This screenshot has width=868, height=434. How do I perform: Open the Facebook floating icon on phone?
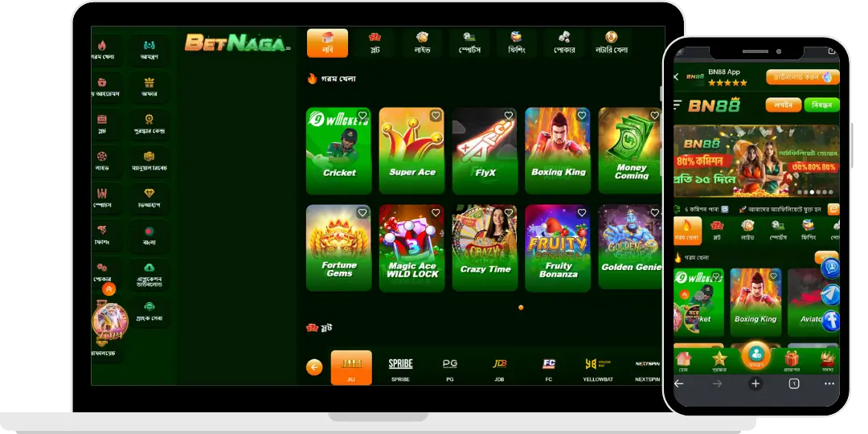point(832,321)
